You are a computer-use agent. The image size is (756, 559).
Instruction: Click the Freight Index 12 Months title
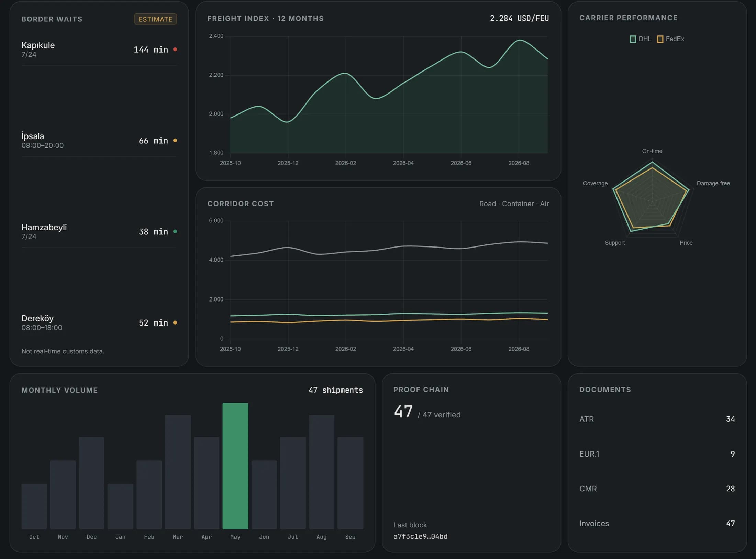(265, 19)
